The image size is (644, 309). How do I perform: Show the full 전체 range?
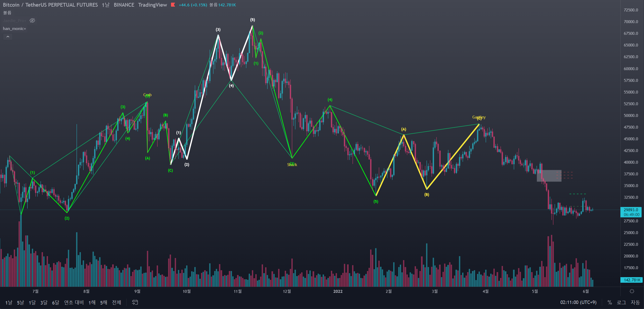click(116, 302)
